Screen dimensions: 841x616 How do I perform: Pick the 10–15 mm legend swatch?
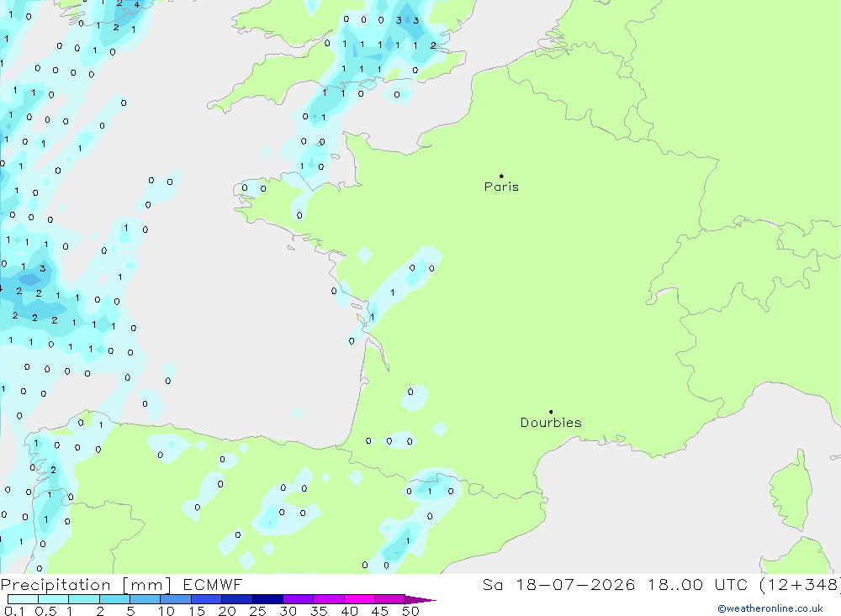coord(176,599)
